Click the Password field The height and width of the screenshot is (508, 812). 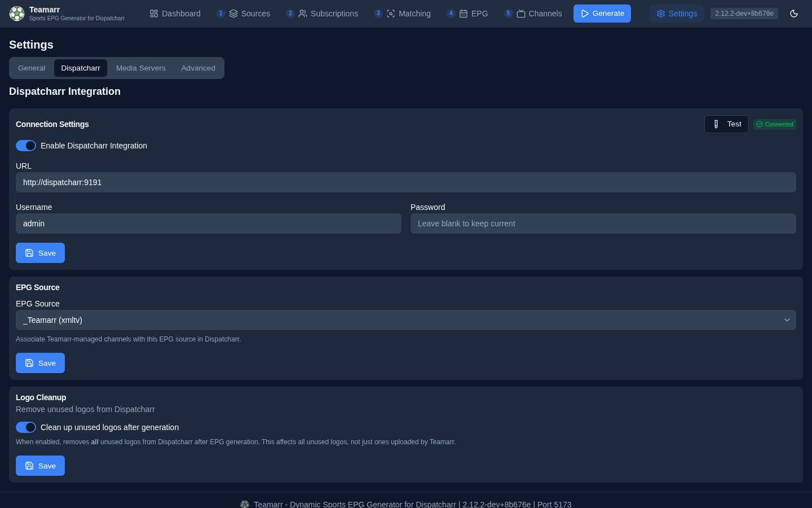pyautogui.click(x=603, y=224)
